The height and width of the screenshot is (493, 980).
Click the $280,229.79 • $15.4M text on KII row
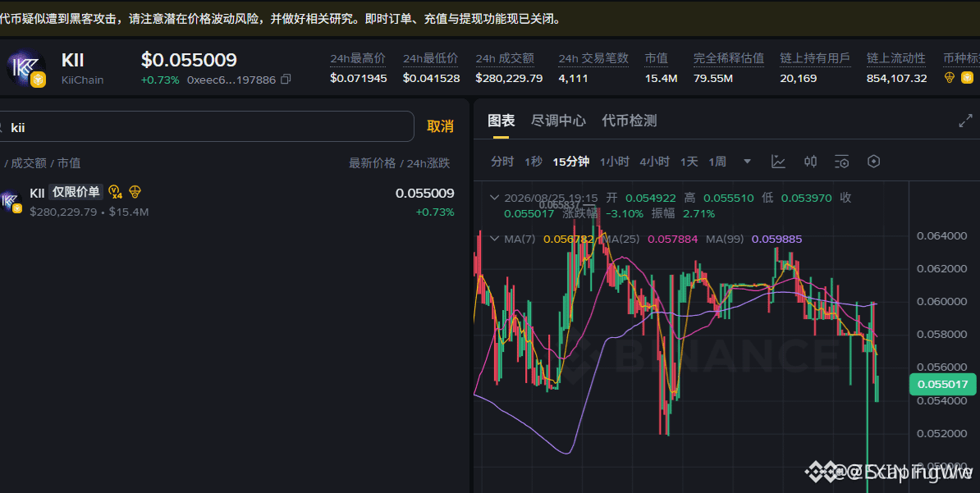tap(89, 212)
